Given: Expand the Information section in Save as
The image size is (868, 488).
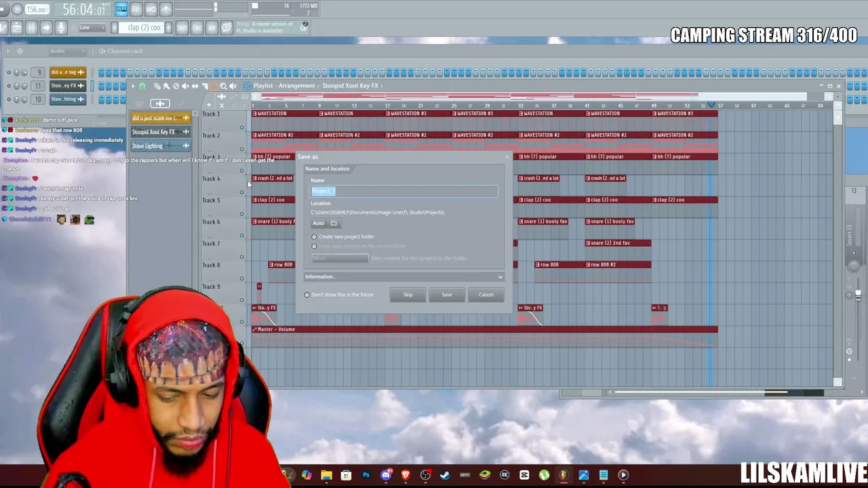Looking at the screenshot, I should point(404,277).
